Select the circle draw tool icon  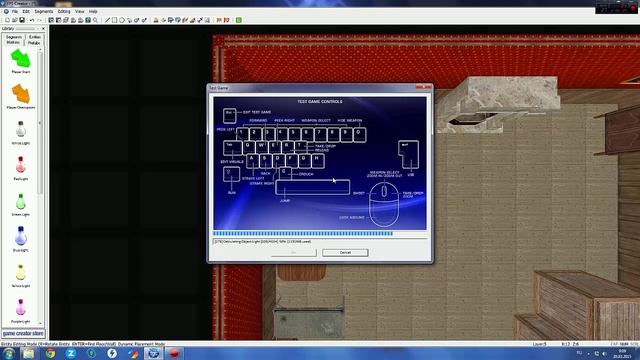point(122,20)
